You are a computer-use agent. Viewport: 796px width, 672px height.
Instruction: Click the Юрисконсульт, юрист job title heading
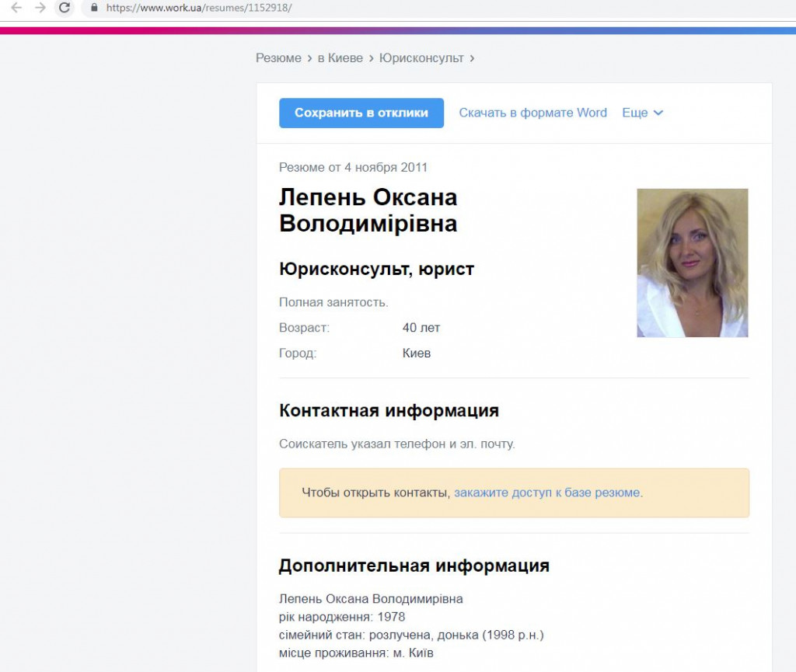376,270
